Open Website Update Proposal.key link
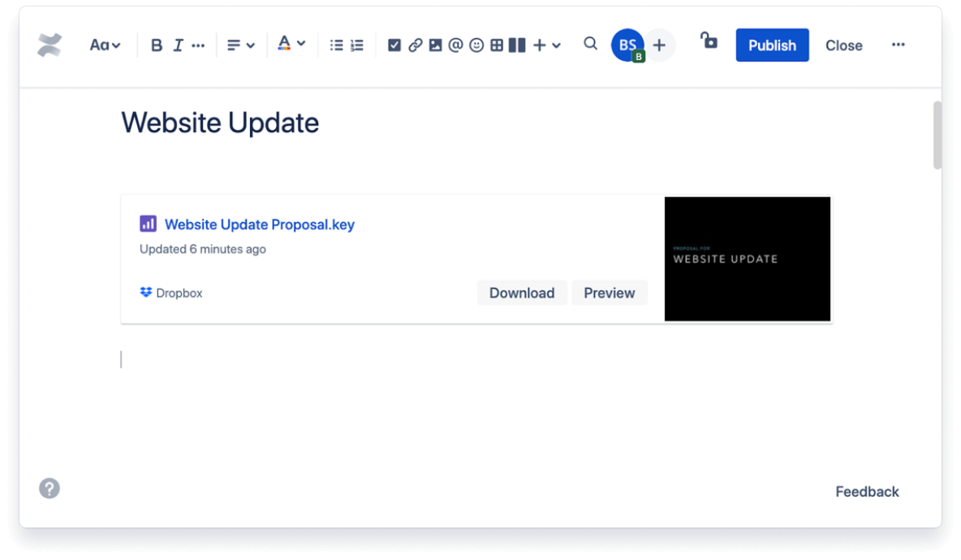961x560 pixels. coord(259,224)
